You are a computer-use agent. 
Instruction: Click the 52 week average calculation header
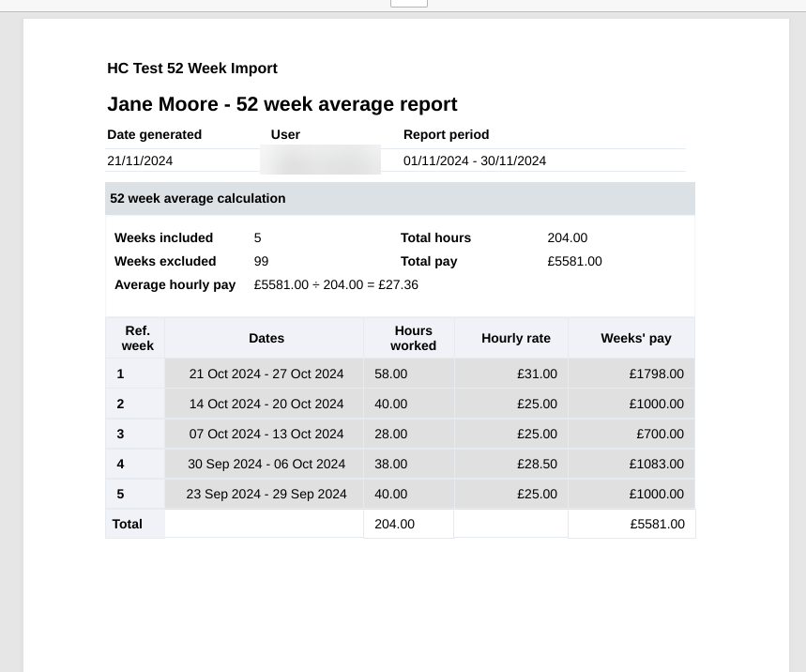point(198,199)
